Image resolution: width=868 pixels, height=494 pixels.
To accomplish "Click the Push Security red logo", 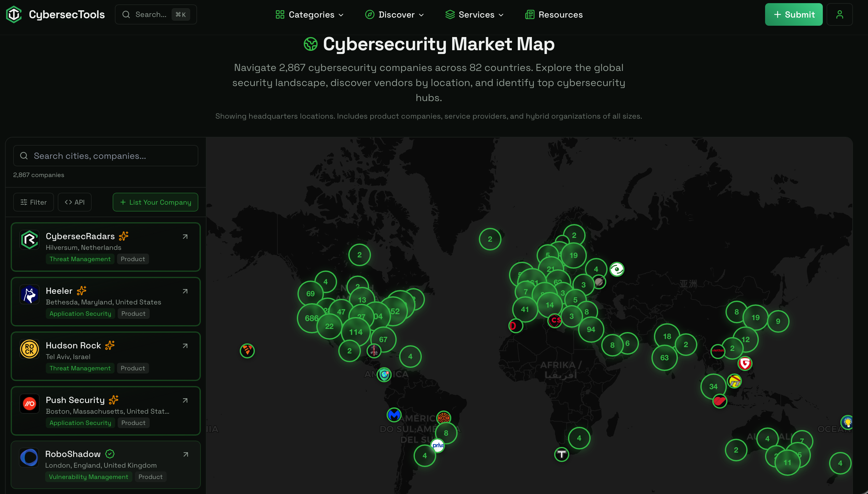I will tap(29, 404).
